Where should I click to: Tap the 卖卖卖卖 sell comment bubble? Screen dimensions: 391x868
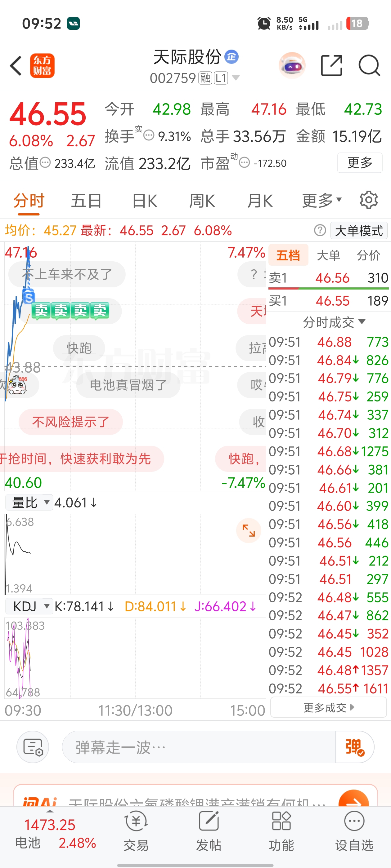[x=70, y=311]
